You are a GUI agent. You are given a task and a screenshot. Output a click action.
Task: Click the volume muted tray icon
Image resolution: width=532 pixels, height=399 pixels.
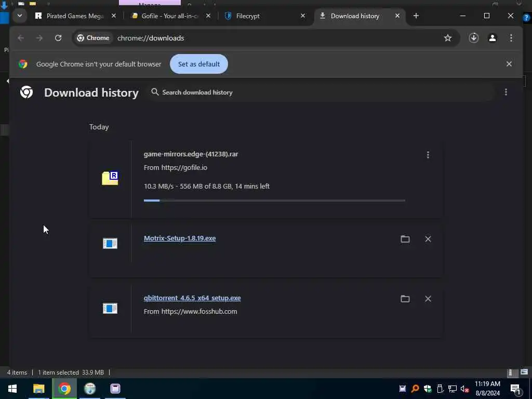tap(464, 389)
